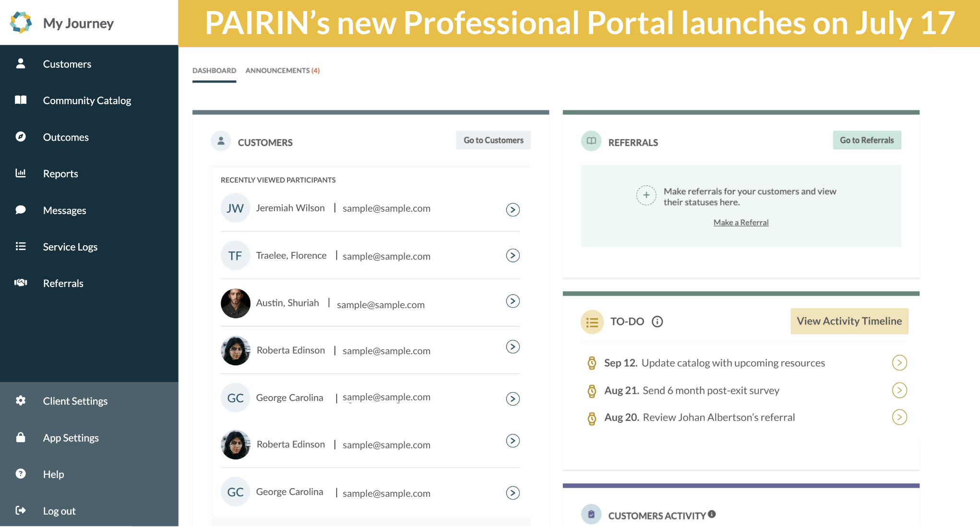Viewport: 980px width, 527px height.
Task: Click Austin Shuriah's profile photo
Action: point(235,303)
